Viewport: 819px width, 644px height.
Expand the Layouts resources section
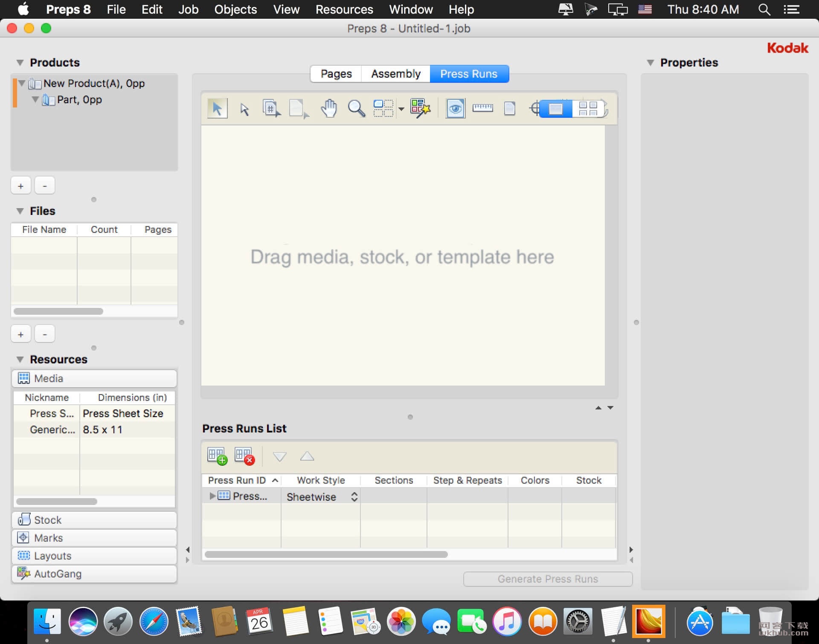pyautogui.click(x=94, y=556)
